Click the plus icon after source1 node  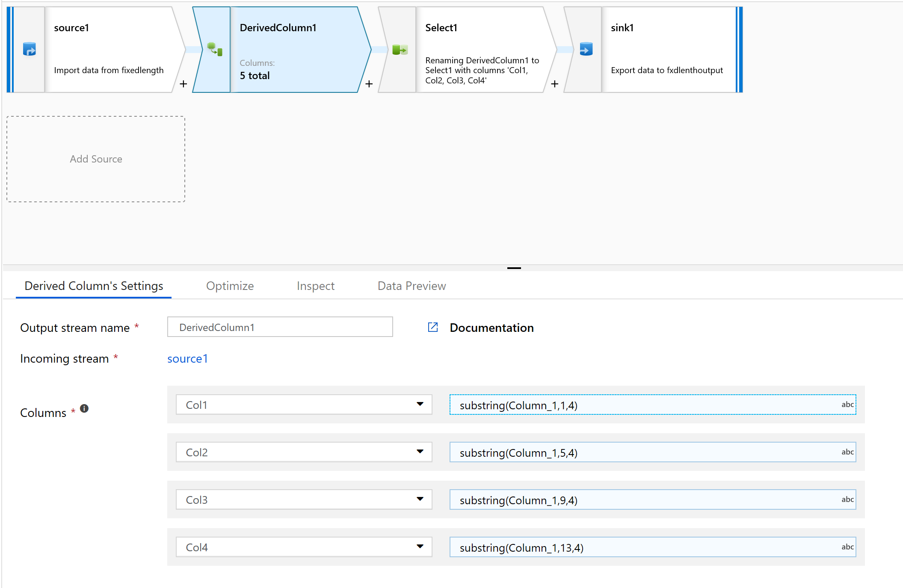coord(184,84)
